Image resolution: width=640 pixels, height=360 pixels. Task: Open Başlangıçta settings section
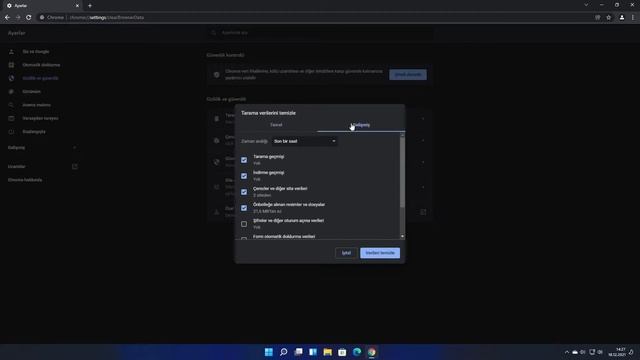click(x=34, y=132)
